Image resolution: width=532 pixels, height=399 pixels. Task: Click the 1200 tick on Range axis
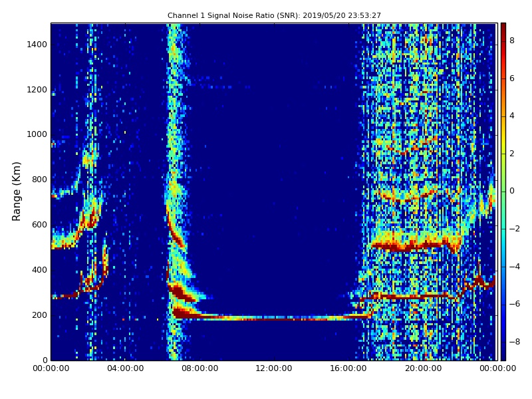[x=37, y=90]
